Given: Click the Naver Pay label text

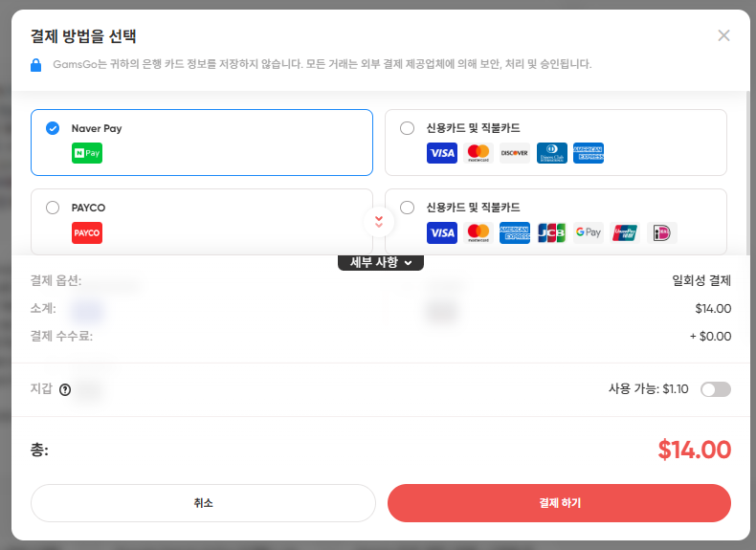Looking at the screenshot, I should tap(97, 128).
